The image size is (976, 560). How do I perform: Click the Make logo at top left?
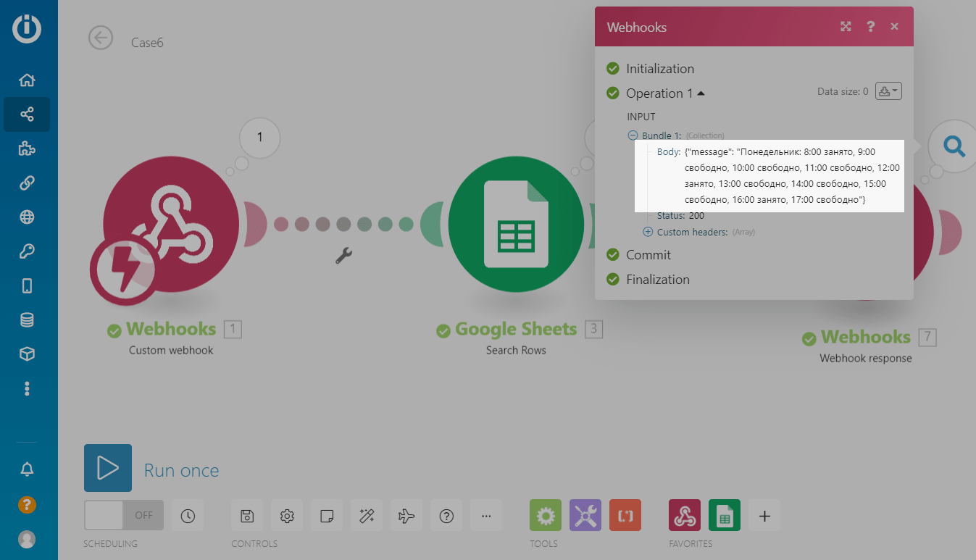pos(27,29)
